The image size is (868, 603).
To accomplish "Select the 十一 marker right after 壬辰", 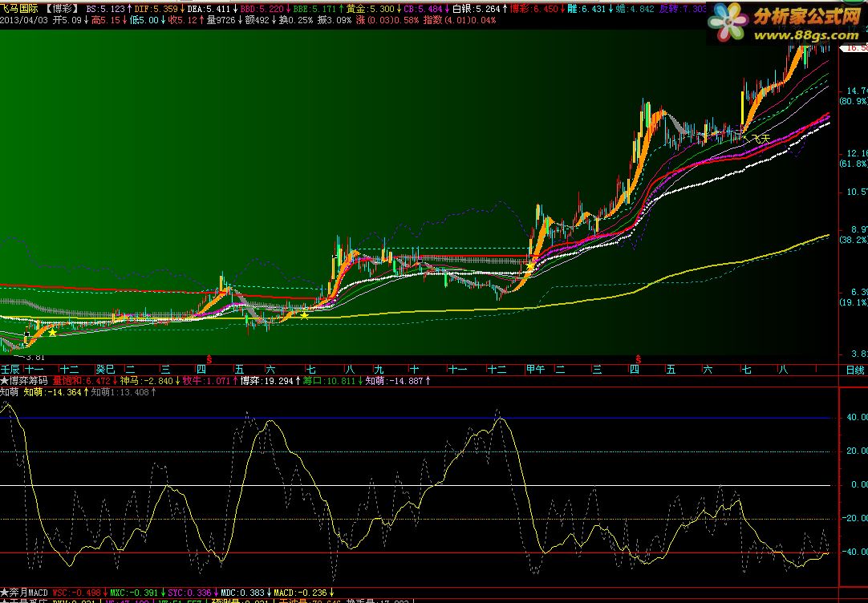I will tap(34, 370).
